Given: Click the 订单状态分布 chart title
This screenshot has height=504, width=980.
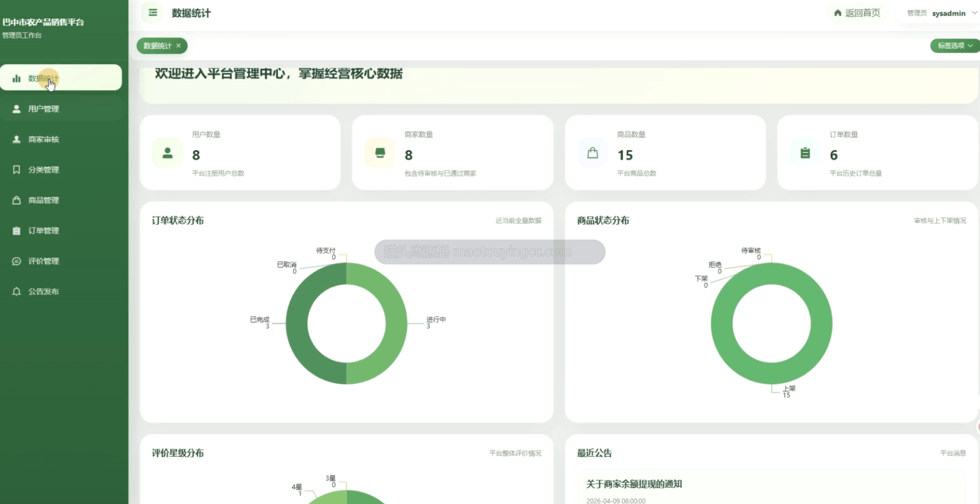Looking at the screenshot, I should (x=178, y=221).
